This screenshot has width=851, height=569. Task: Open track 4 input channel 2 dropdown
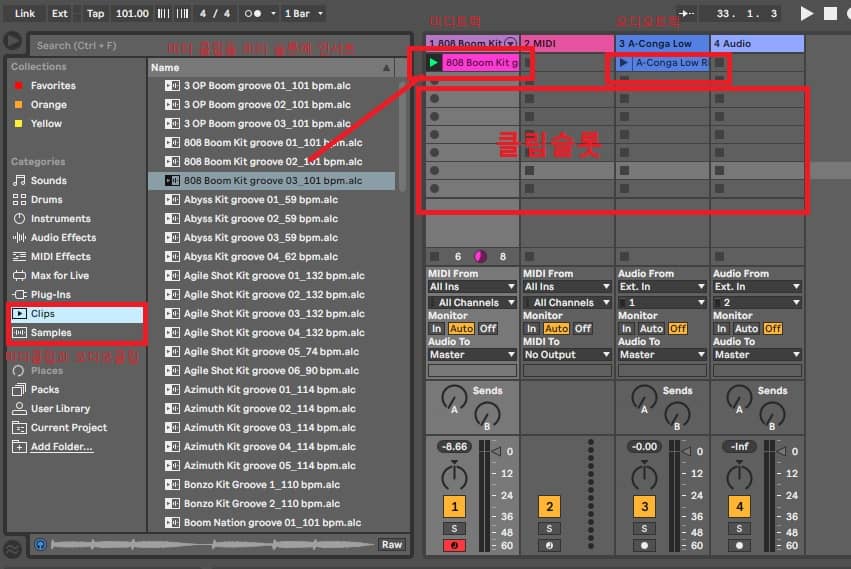757,302
